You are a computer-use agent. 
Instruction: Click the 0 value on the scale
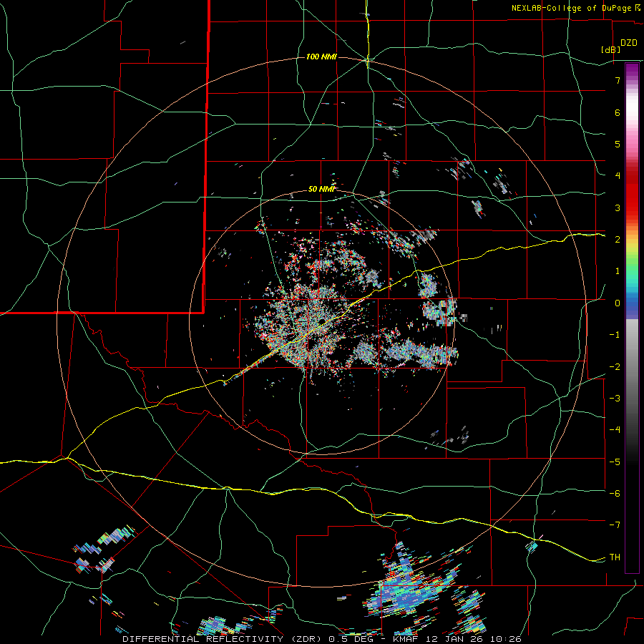pyautogui.click(x=618, y=303)
